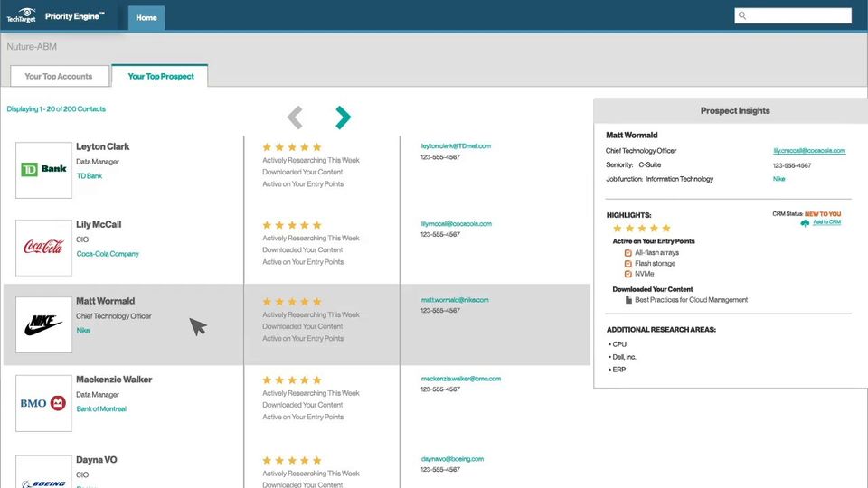Open the Home menu item
Viewport: 868px width, 488px height.
pyautogui.click(x=146, y=18)
